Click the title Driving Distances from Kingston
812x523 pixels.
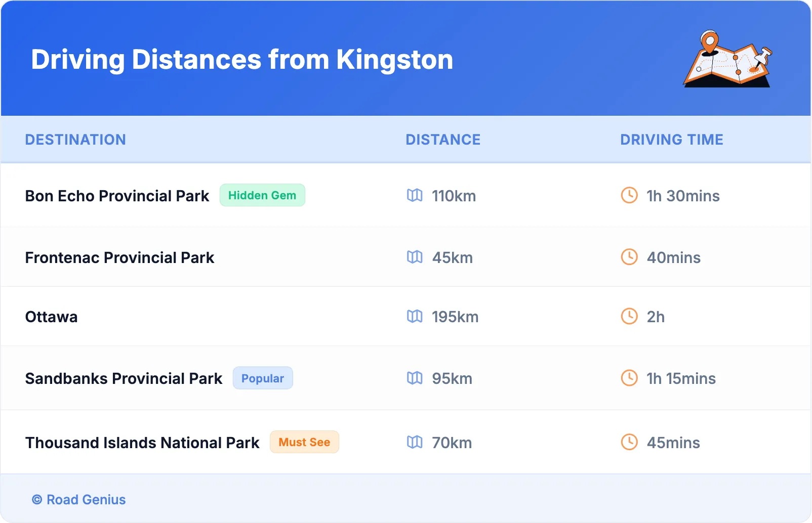[x=242, y=60]
